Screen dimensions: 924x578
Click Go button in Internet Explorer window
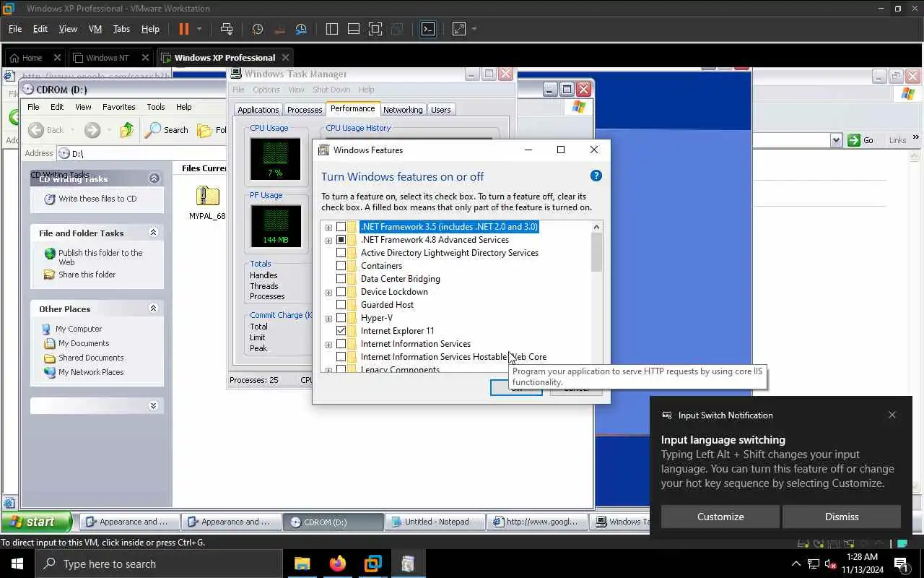862,140
